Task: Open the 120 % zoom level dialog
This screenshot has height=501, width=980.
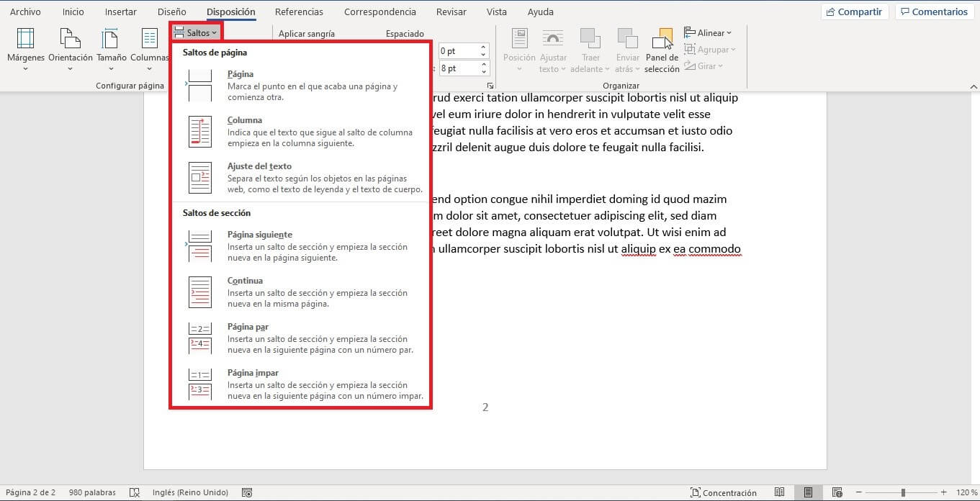Action: point(966,492)
